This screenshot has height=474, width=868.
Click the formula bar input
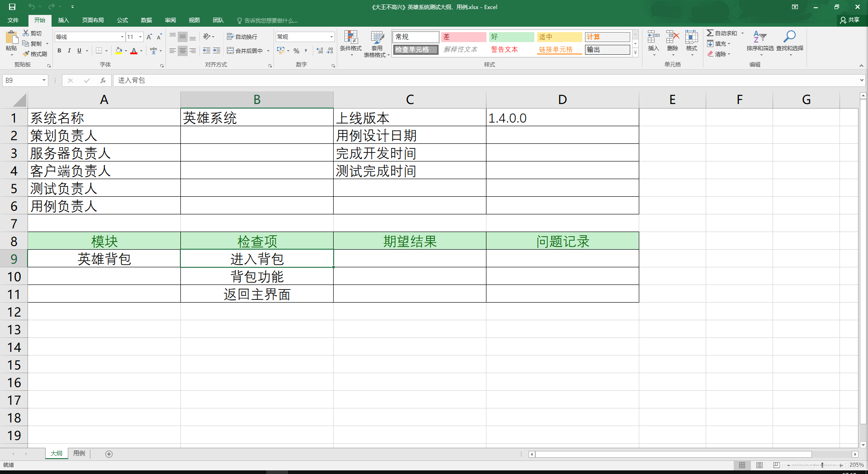click(x=486, y=81)
